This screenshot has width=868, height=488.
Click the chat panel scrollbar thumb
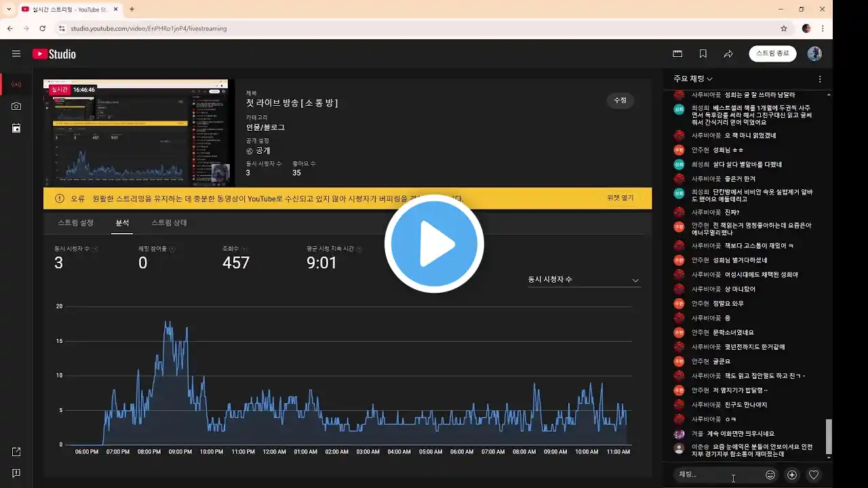point(828,436)
